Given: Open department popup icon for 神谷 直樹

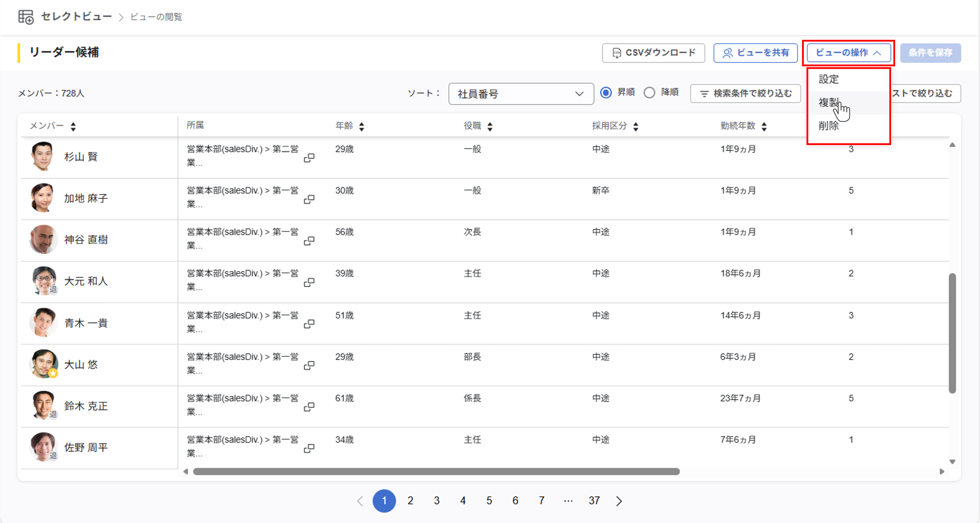Looking at the screenshot, I should pyautogui.click(x=309, y=241).
